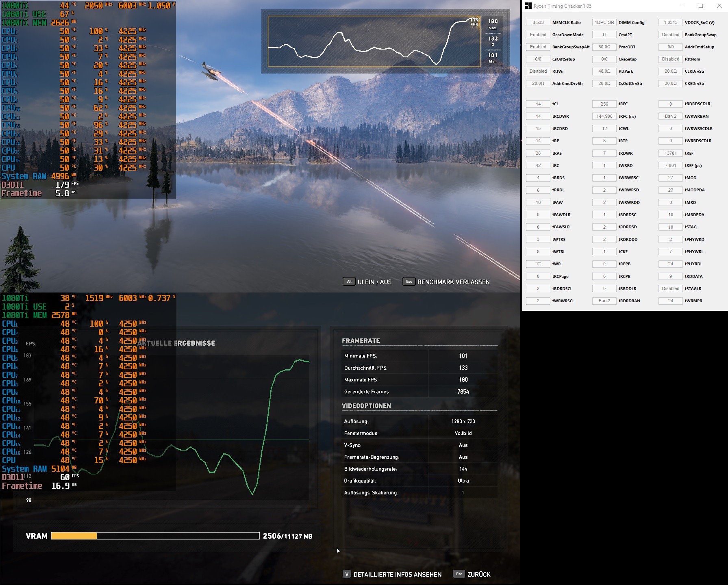Screen dimensions: 728x585
Task: Click the Esc key icon beside BENCHMARK VERLASSEN
Action: (x=409, y=282)
